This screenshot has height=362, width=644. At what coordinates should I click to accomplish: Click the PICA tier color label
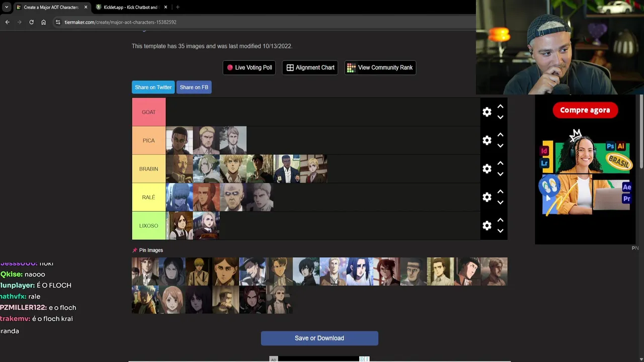(148, 140)
